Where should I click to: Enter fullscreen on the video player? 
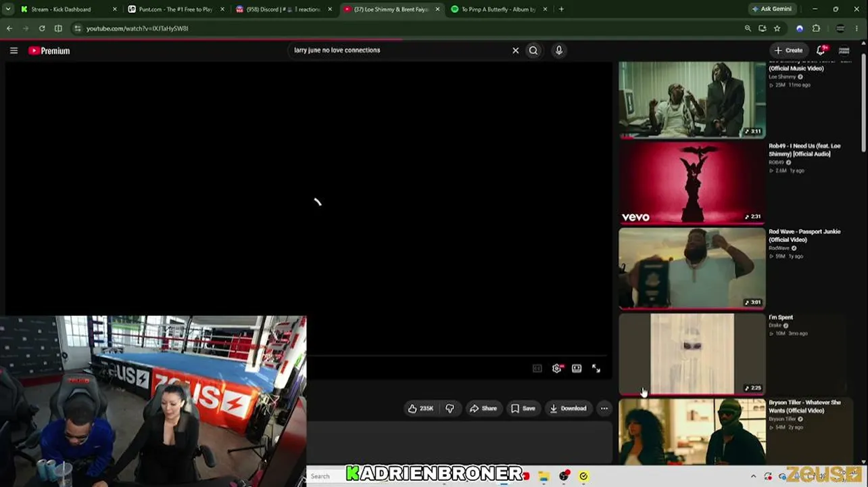(596, 369)
